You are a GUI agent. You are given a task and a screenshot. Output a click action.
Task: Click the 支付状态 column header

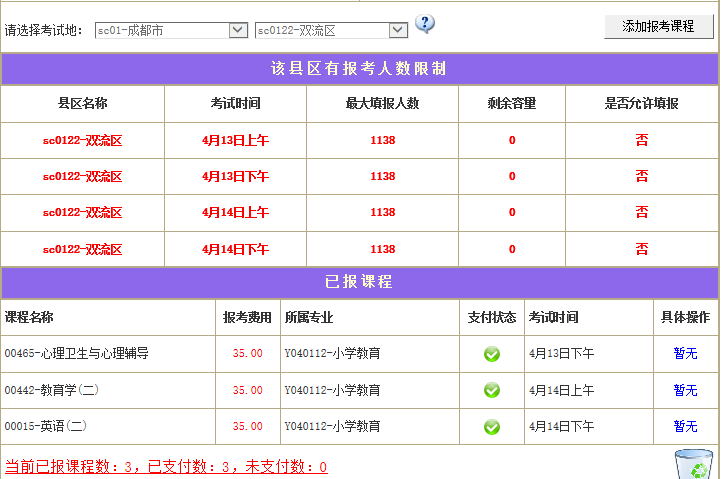click(492, 318)
